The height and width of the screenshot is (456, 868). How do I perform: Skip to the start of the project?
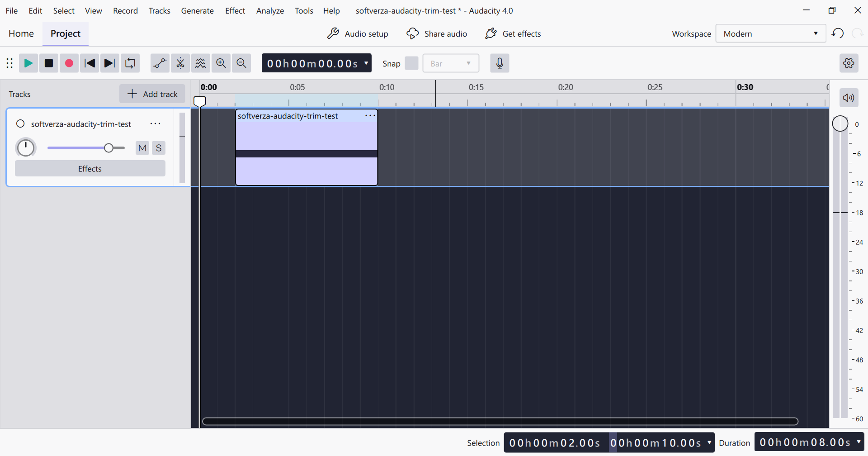pos(90,63)
